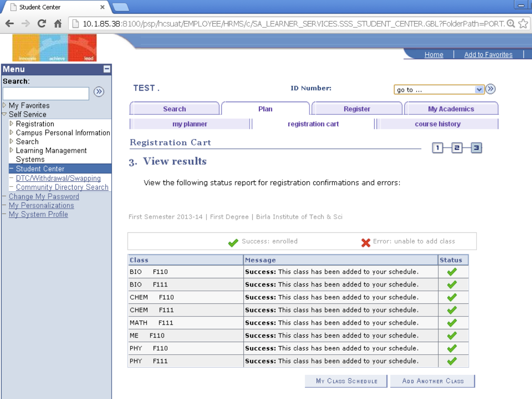The height and width of the screenshot is (399, 532).
Task: Click the go-to arrow button beside dropdown
Action: tap(490, 89)
